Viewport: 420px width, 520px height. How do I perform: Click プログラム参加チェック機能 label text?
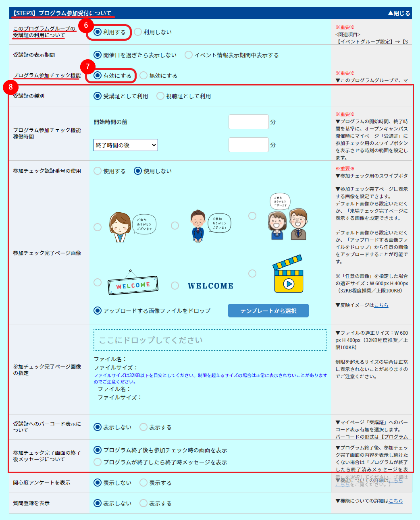47,75
